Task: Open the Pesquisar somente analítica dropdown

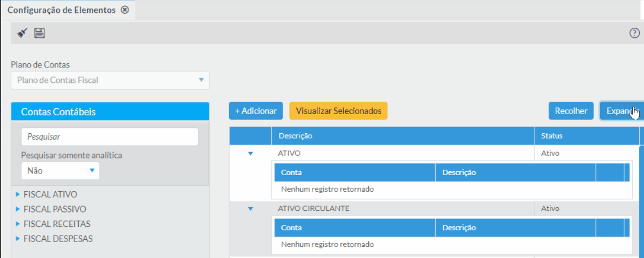Action: pos(60,171)
